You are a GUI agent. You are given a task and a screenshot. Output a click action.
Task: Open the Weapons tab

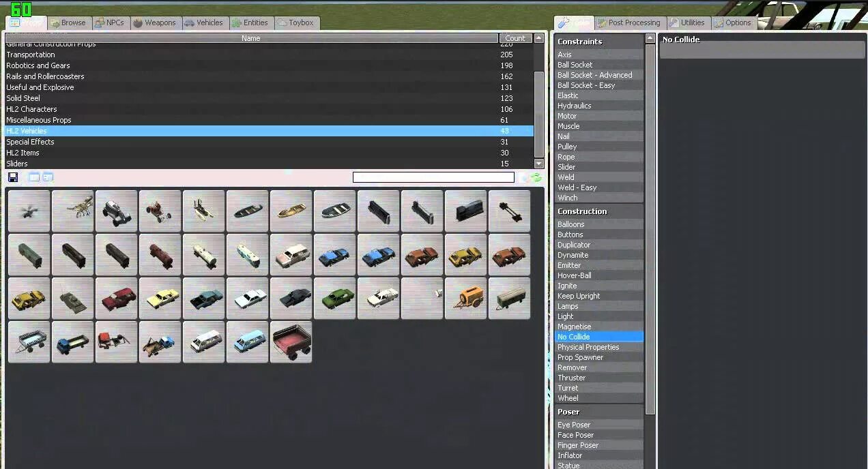tap(155, 22)
